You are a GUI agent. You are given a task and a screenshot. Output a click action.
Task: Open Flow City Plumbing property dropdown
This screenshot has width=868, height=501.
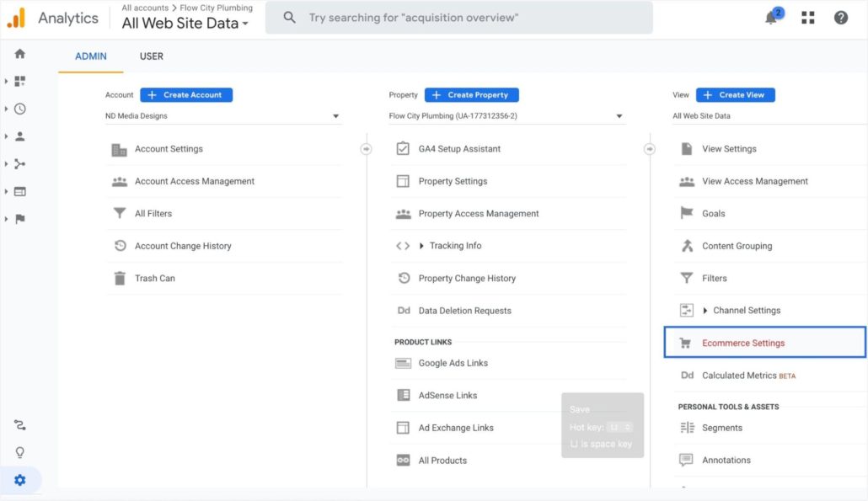pos(507,116)
